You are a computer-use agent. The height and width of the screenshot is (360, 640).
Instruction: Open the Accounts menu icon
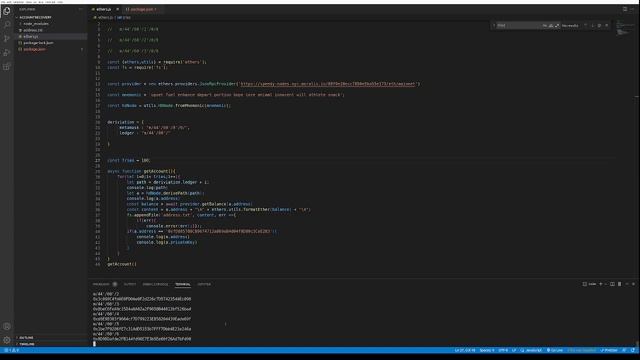7,326
